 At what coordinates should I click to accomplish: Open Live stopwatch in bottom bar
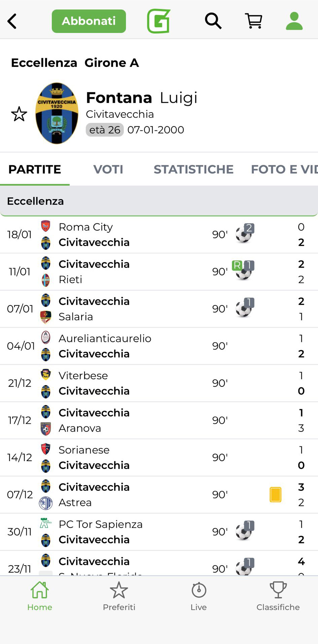coord(199,596)
